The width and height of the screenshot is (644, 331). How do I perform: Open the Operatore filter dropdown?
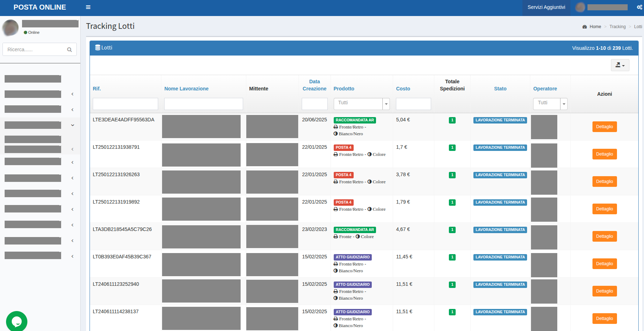[564, 104]
